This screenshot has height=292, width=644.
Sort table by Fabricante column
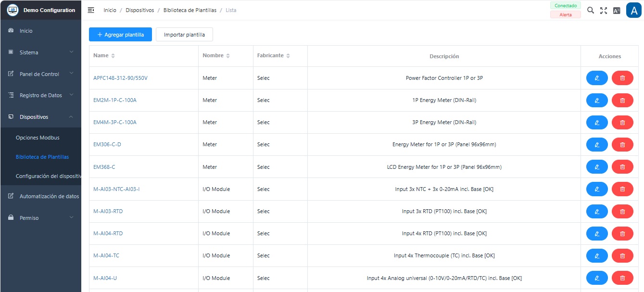[288, 56]
